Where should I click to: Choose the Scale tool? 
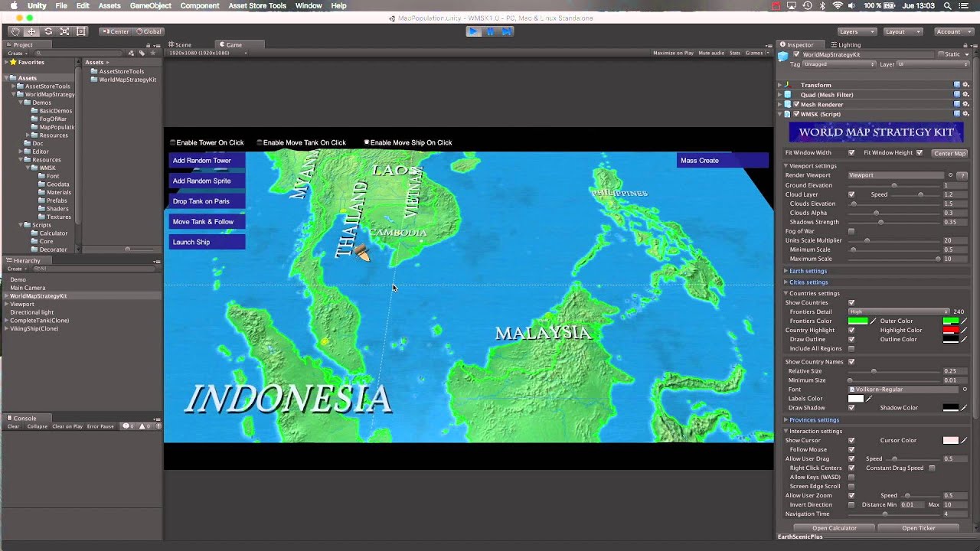[x=64, y=31]
